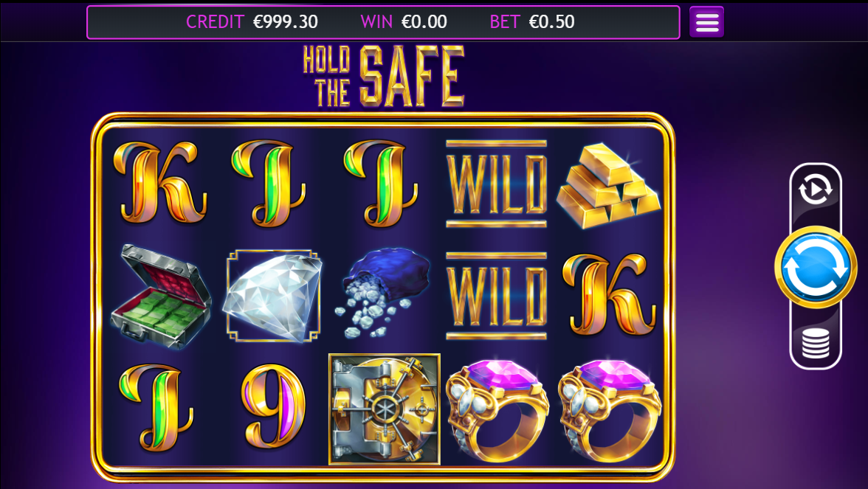Image resolution: width=868 pixels, height=489 pixels.
Task: Click the vault safe symbol
Action: [x=385, y=409]
